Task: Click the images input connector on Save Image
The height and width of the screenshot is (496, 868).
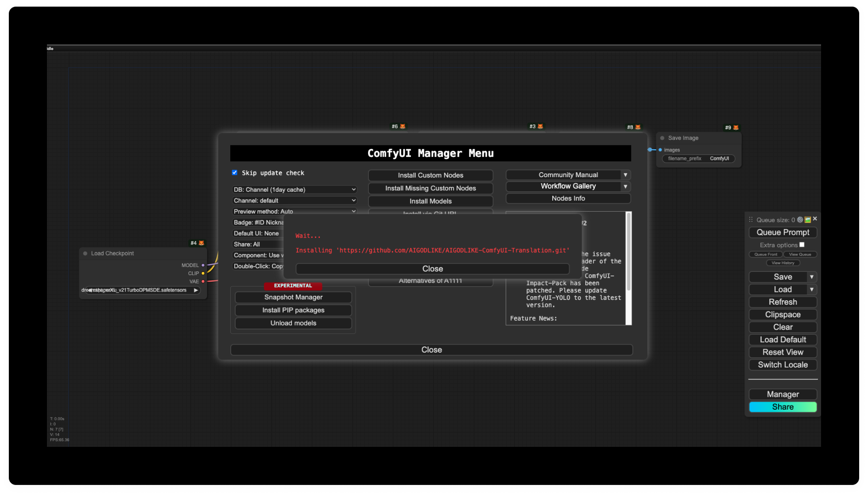Action: [x=660, y=150]
